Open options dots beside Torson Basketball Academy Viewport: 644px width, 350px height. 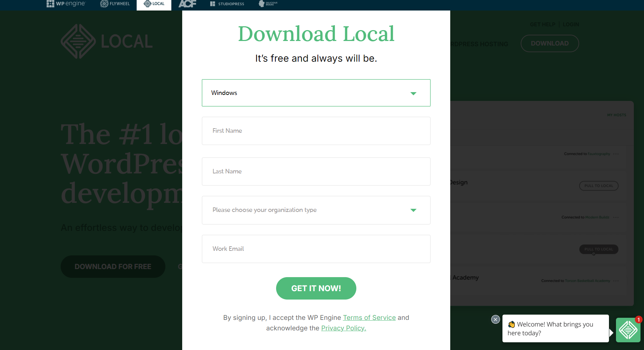click(x=616, y=281)
